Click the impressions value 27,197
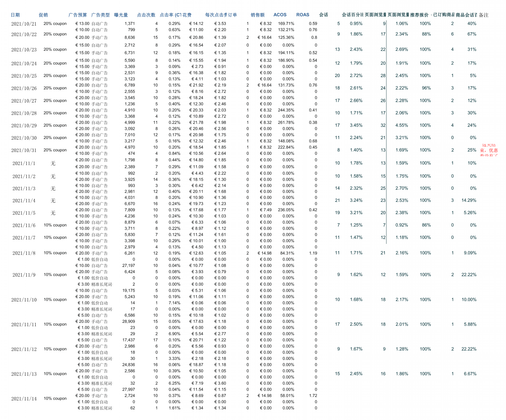The image size is (506, 420). [129, 265]
